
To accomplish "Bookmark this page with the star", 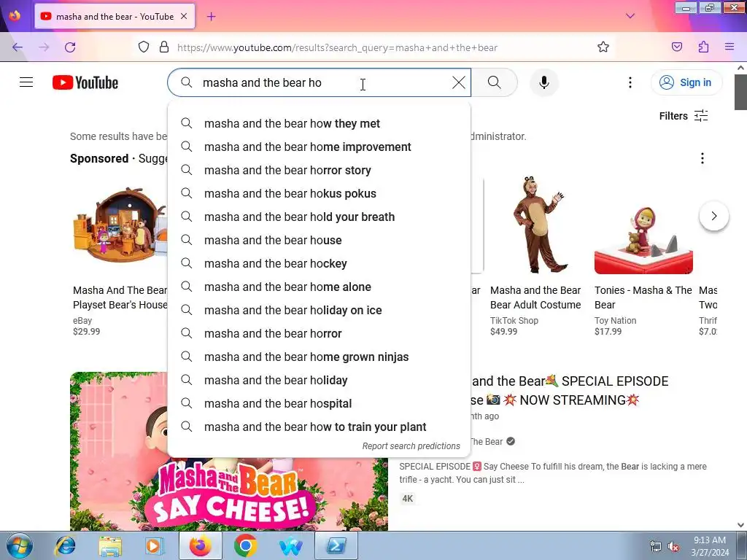I will pyautogui.click(x=603, y=47).
